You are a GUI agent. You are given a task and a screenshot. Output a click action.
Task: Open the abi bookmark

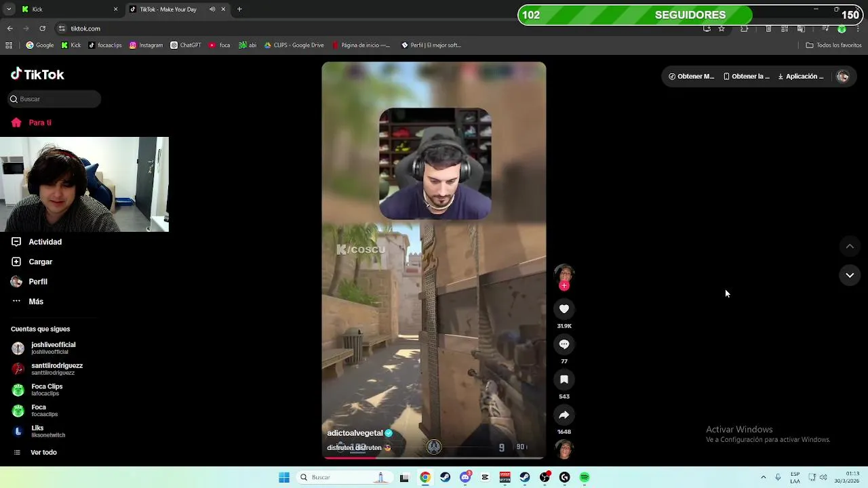pyautogui.click(x=248, y=45)
